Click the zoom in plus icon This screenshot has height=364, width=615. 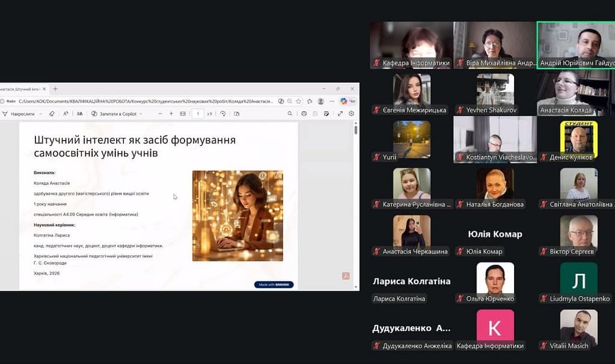click(171, 114)
